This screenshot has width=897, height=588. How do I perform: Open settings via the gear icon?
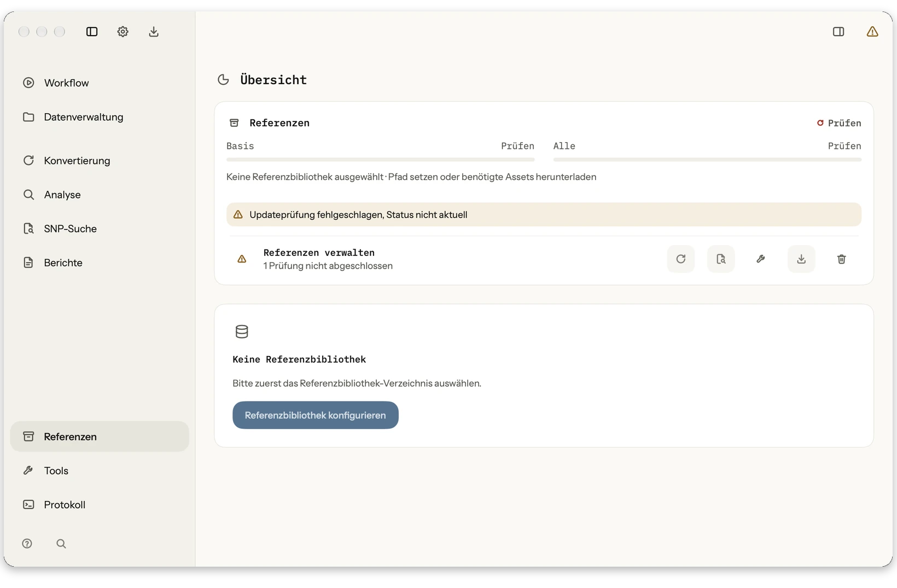pos(123,32)
